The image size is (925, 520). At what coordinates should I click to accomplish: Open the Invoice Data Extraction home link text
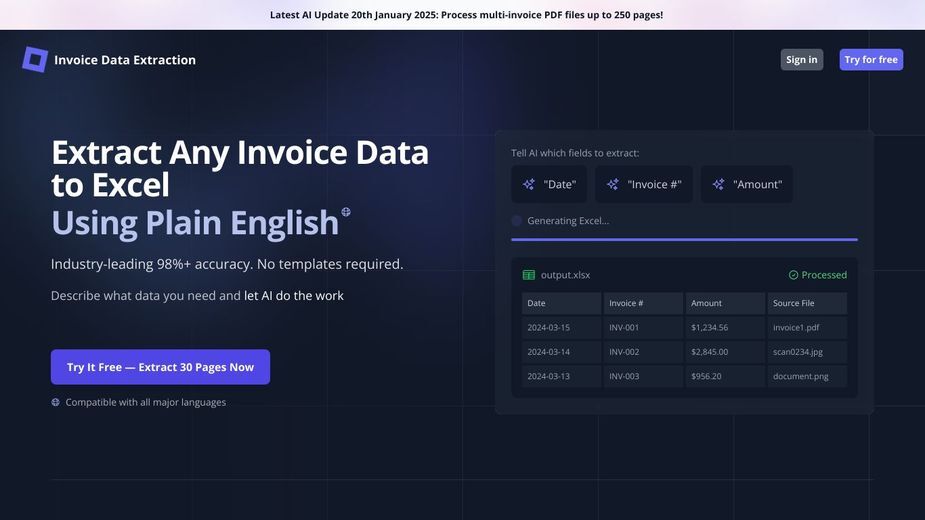click(125, 60)
